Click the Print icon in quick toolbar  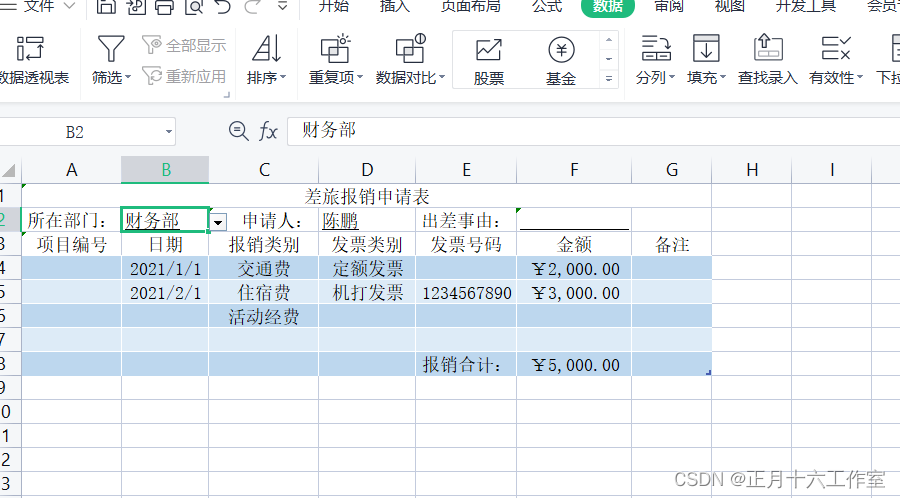[x=164, y=6]
